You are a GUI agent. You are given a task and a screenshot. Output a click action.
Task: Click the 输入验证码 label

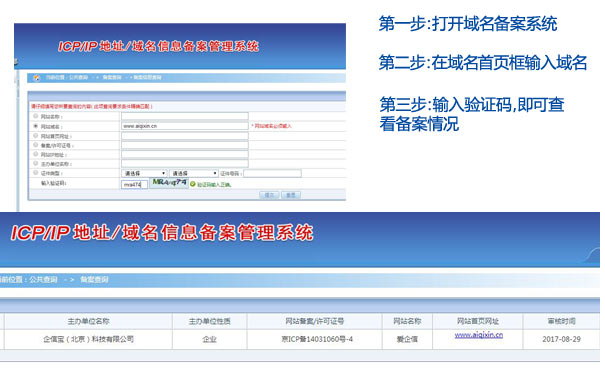tap(54, 183)
